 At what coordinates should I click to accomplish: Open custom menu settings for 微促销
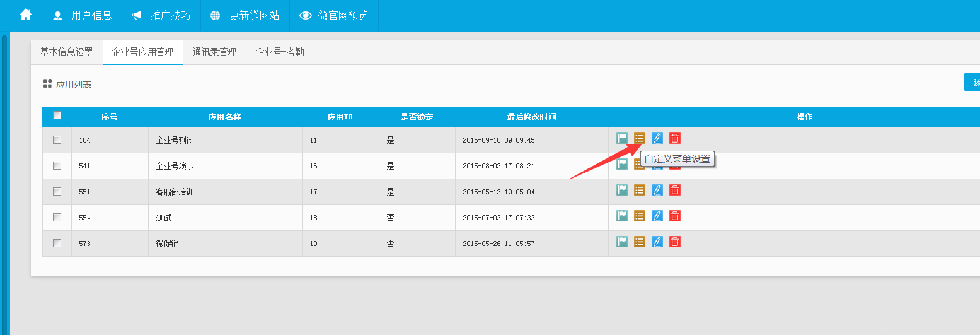click(x=640, y=242)
